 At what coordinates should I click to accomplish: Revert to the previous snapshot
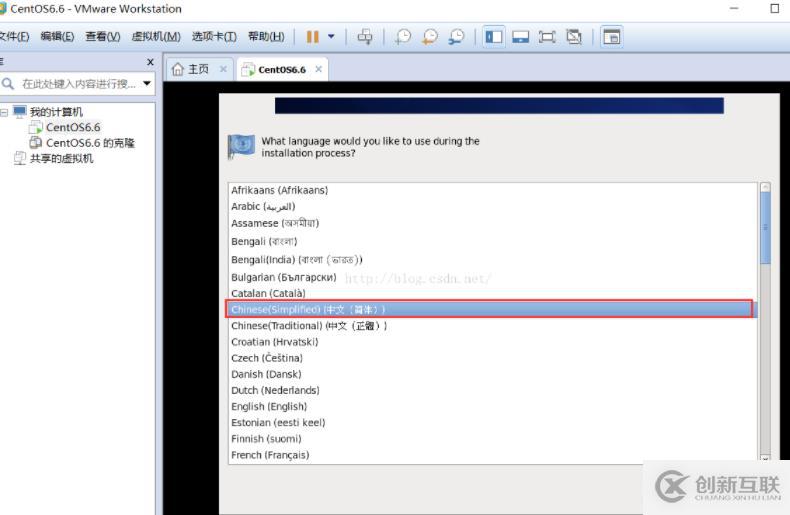(430, 37)
